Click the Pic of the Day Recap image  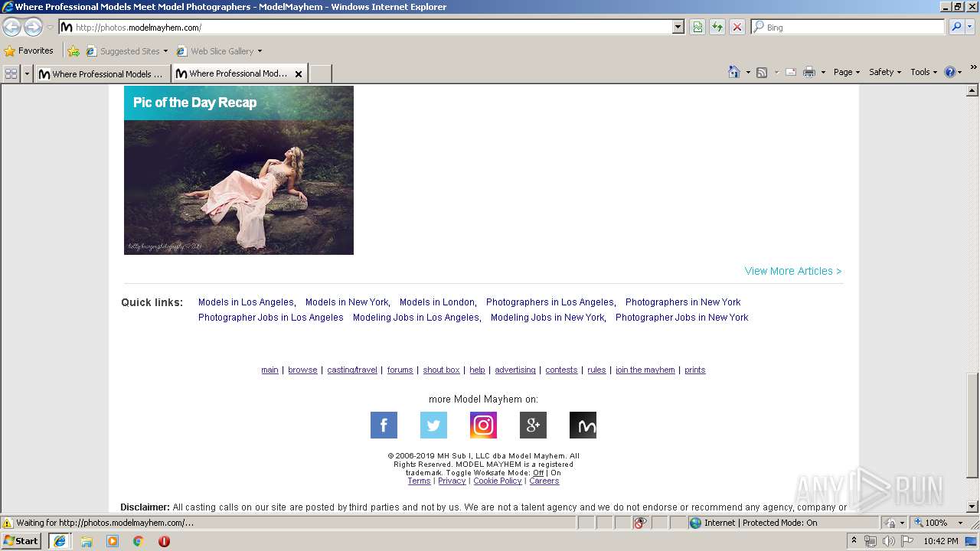(239, 170)
